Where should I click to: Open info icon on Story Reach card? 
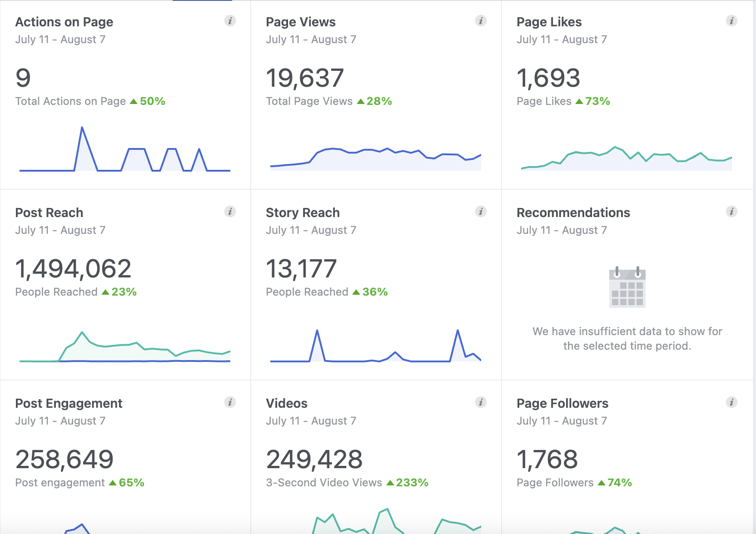pos(481,212)
